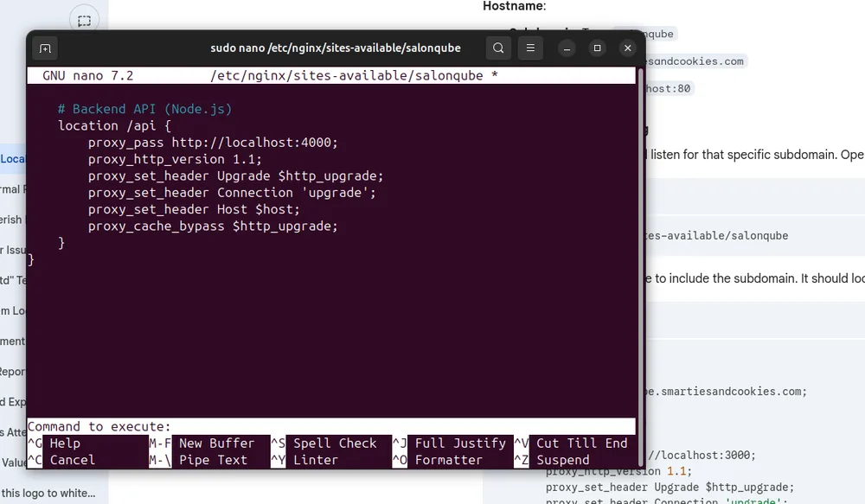This screenshot has height=504, width=865.
Task: Click the Command to execute input line
Action: pos(331,426)
